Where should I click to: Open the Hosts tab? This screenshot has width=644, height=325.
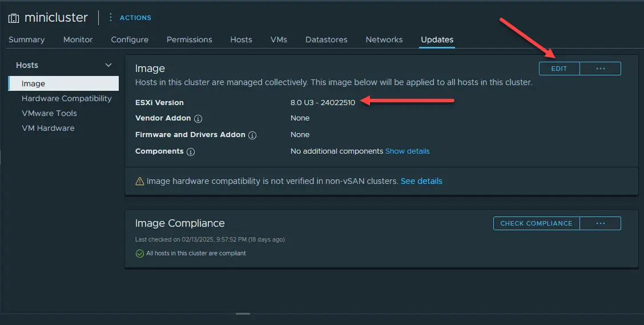(x=241, y=40)
